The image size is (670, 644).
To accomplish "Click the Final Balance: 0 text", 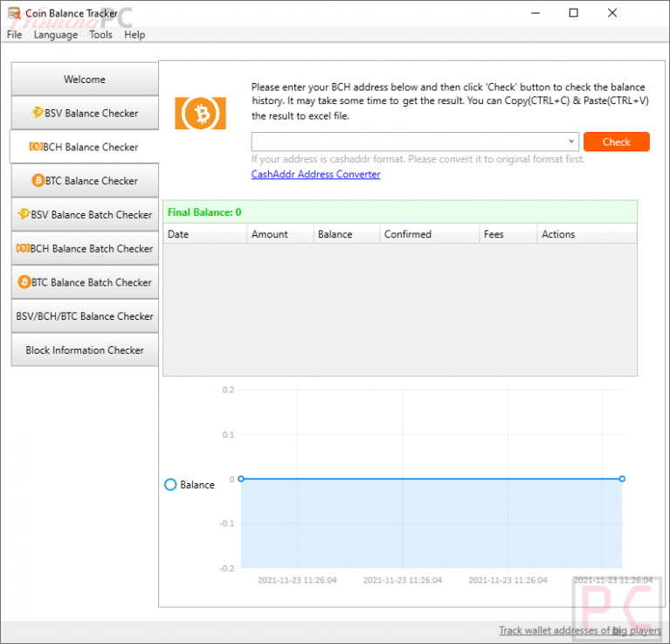I will click(204, 212).
